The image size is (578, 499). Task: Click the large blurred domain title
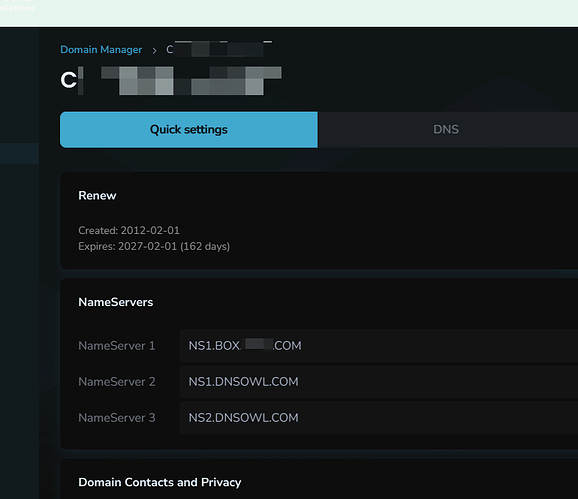coord(171,80)
